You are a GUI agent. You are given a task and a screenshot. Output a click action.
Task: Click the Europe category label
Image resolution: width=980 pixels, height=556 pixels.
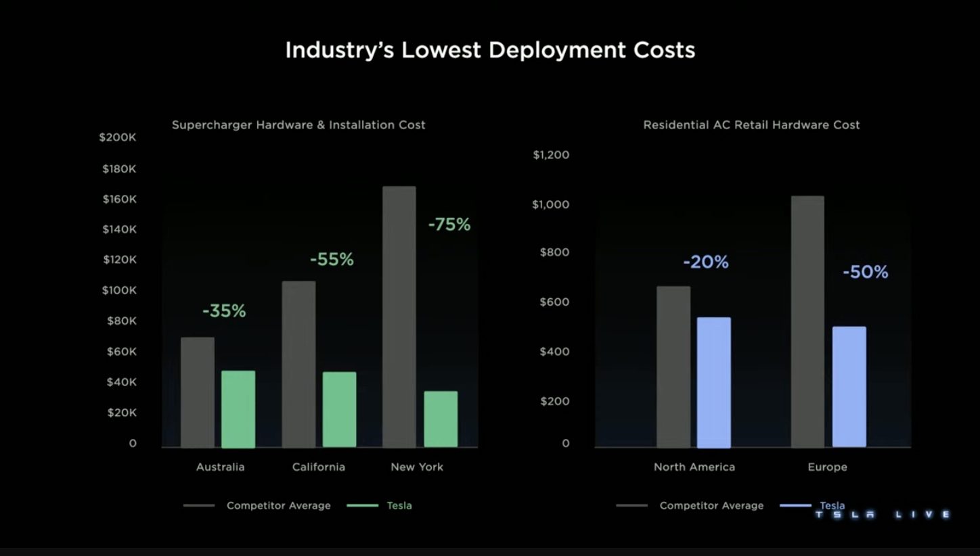(x=827, y=467)
